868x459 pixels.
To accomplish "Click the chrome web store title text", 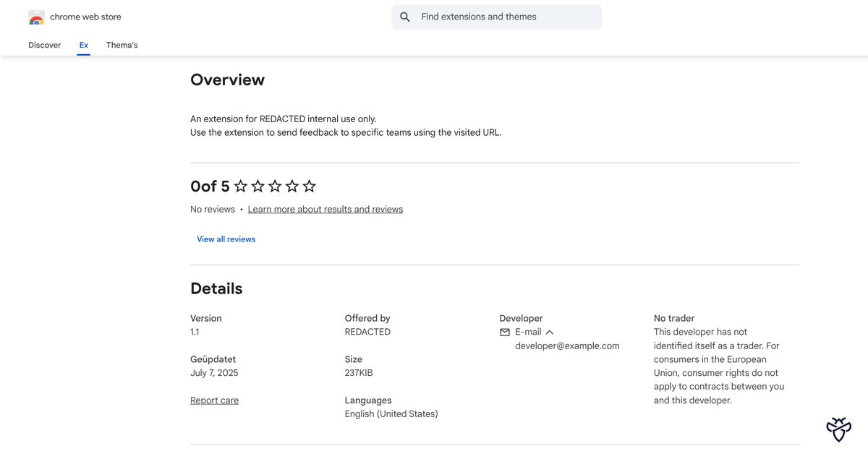I will pyautogui.click(x=85, y=17).
